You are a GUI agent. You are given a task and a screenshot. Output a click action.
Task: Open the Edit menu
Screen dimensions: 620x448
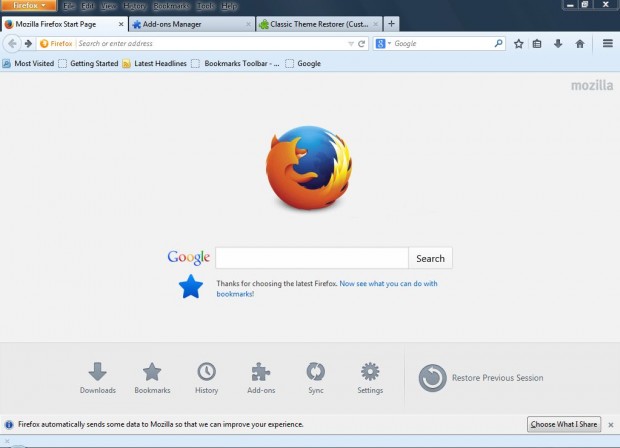87,6
